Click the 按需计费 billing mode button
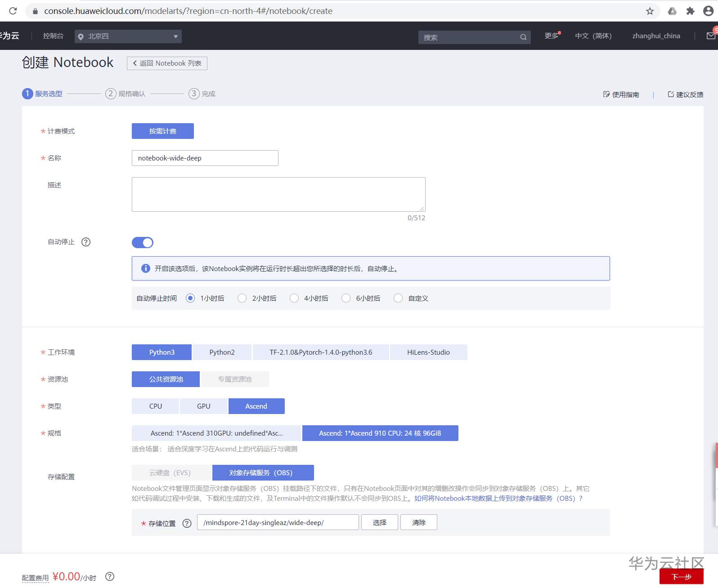This screenshot has height=588, width=718. click(163, 131)
